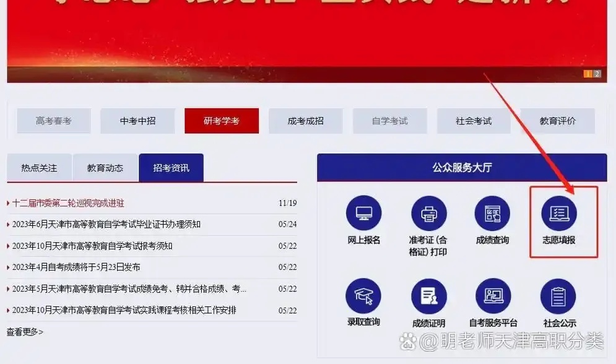
Task: Select the 自学考试 category tab
Action: pos(389,121)
